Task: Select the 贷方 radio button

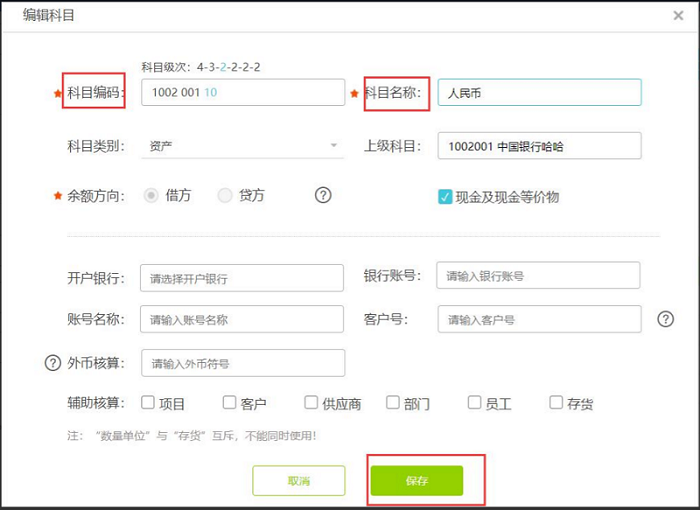Action: (x=225, y=195)
